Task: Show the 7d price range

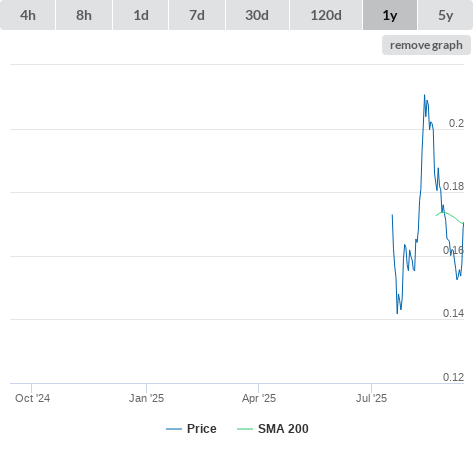Action: (197, 15)
